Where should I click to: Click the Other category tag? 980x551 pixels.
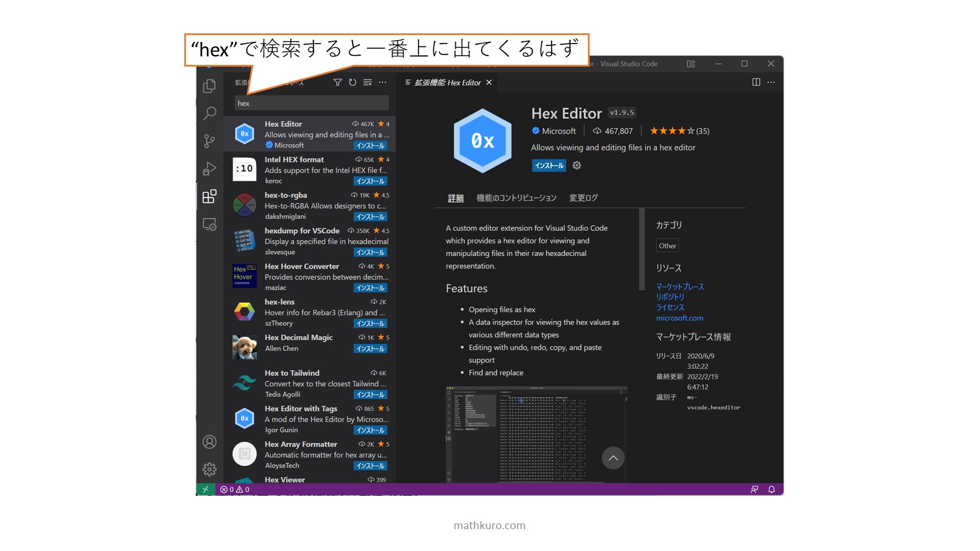(667, 246)
